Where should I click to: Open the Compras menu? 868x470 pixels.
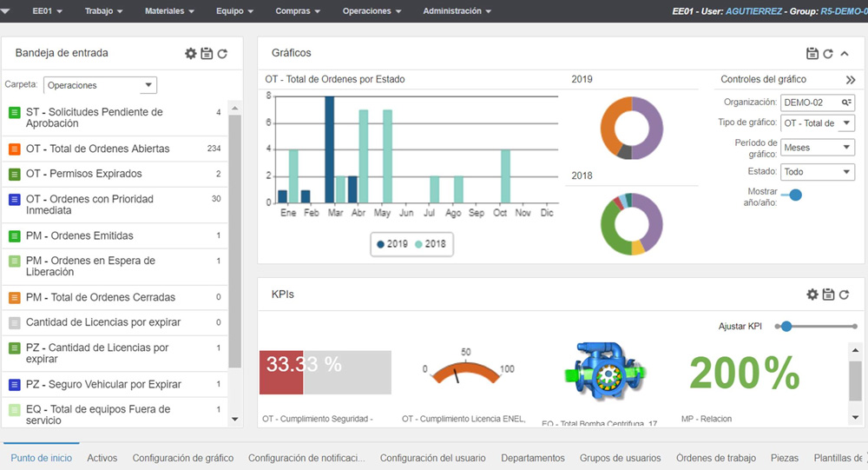point(298,11)
